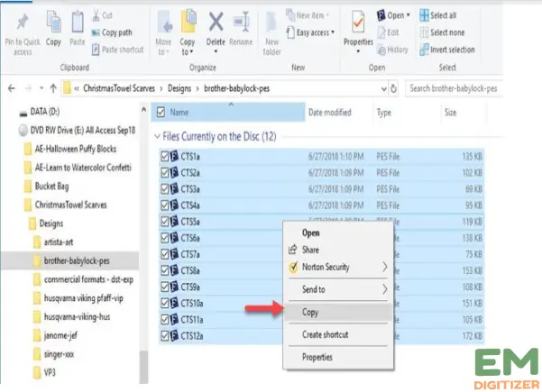Click ChristmasTowel Scarves in breadcrumb path
The height and width of the screenshot is (392, 542).
click(x=119, y=88)
